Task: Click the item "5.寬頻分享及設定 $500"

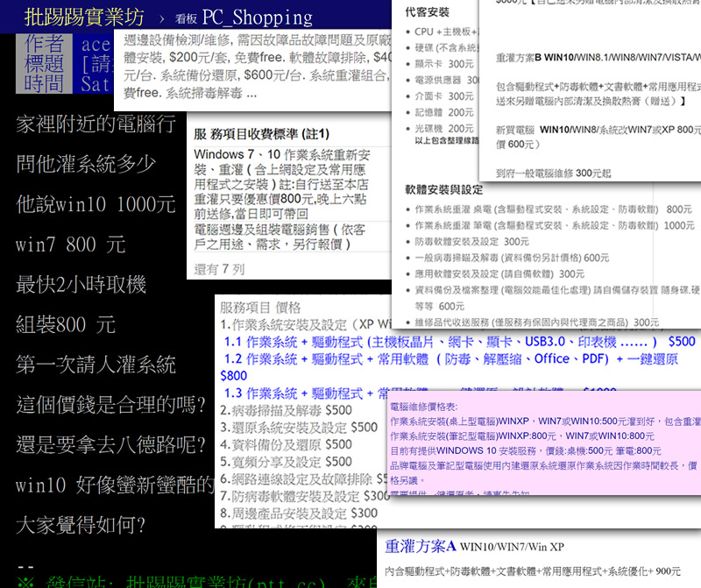Action: point(287,462)
